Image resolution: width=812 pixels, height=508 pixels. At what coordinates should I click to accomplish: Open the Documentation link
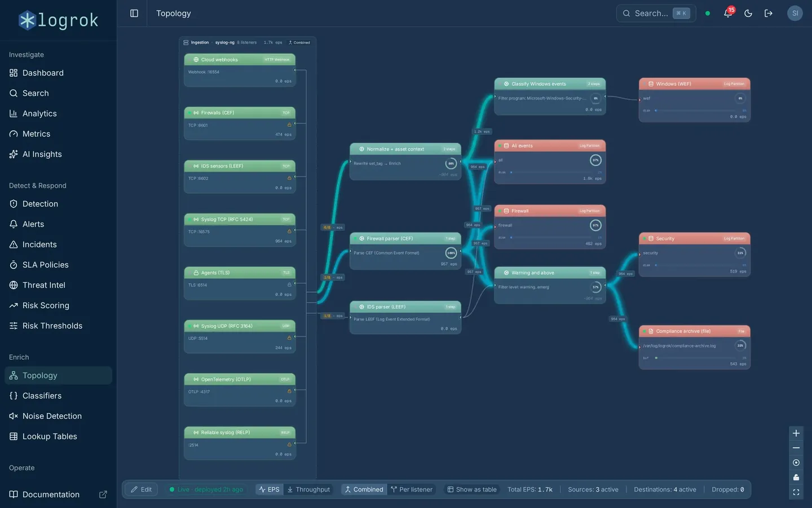pos(58,494)
